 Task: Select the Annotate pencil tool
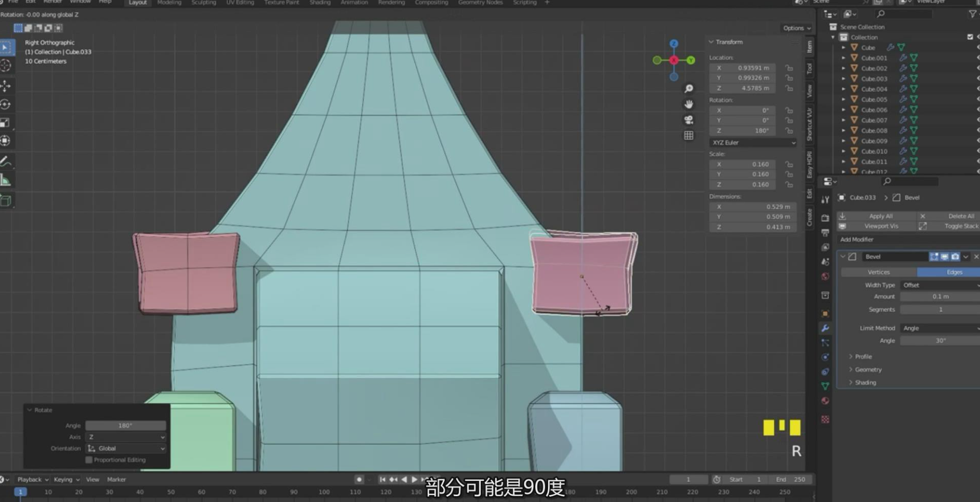click(x=6, y=162)
